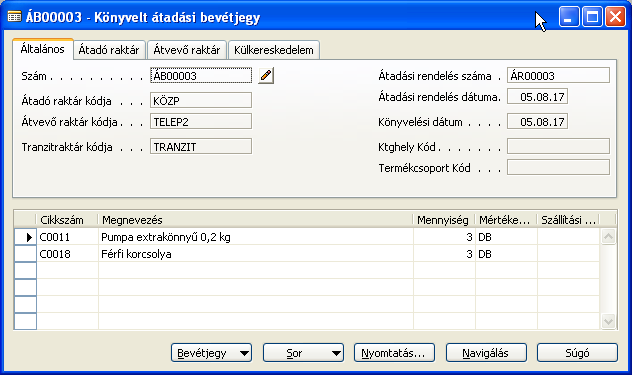Viewport: 632px width, 375px height.
Task: Select the cell Pumpa extrakönnyű 0,2 kg
Action: [256, 237]
